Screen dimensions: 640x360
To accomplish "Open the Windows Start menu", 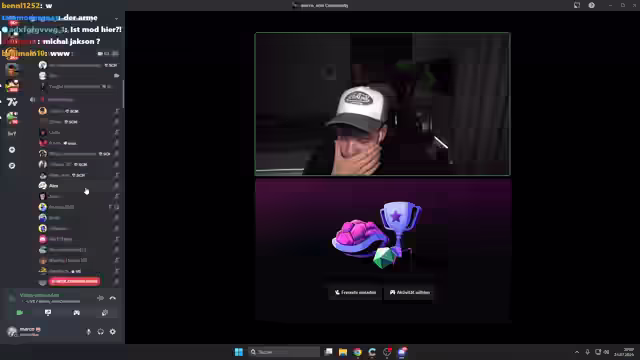I will (239, 352).
